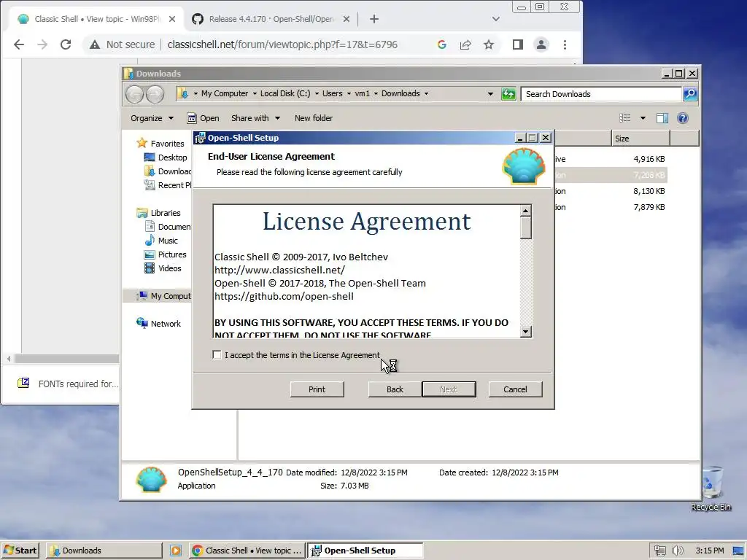
Task: Click Chrome back arrow
Action: 18,44
